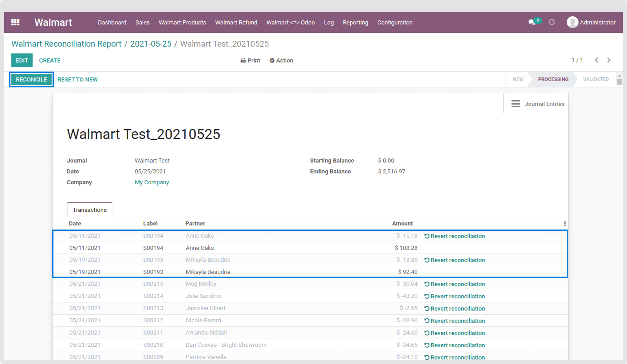Go to Walmart Reconciliation Report breadcrumb
Screen dimensions: 627x364
pyautogui.click(x=67, y=44)
